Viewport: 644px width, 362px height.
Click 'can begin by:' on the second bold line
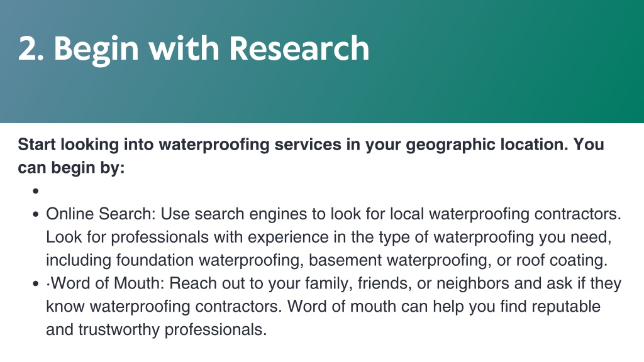click(x=71, y=168)
